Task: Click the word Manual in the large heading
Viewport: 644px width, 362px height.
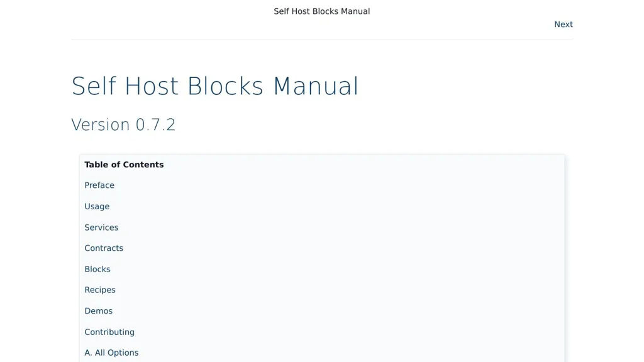Action: point(315,86)
